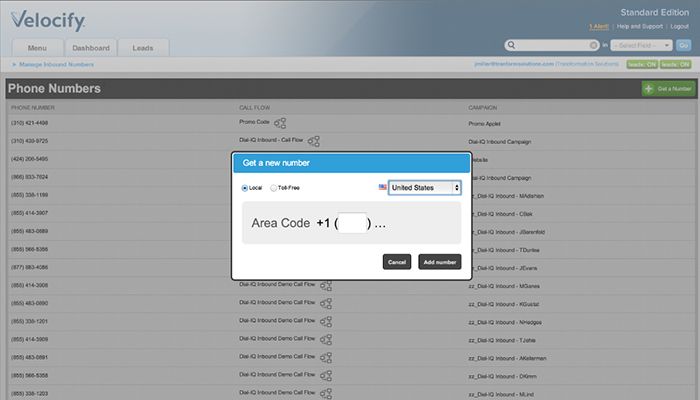
Task: Click the CAMPAIGN column header
Action: [483, 108]
